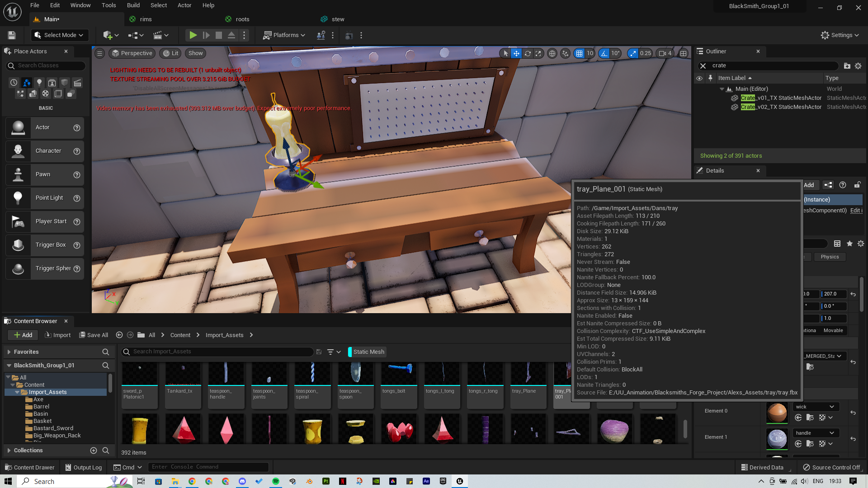
Task: Toggle Details favorites star filter
Action: [x=849, y=244]
